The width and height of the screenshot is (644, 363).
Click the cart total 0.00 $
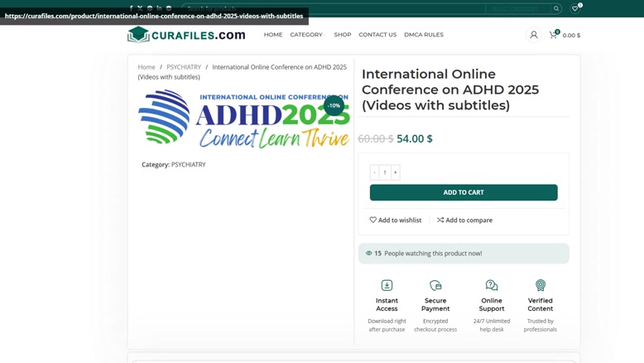coord(571,36)
